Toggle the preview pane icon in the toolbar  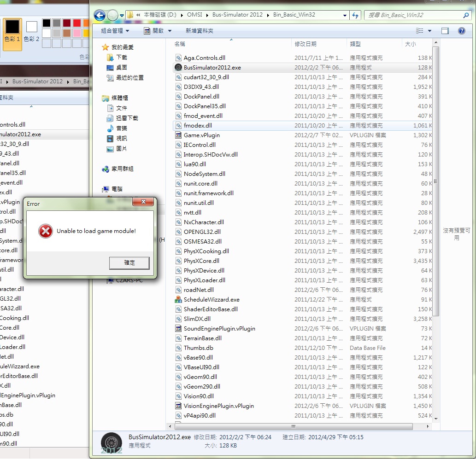tap(445, 31)
